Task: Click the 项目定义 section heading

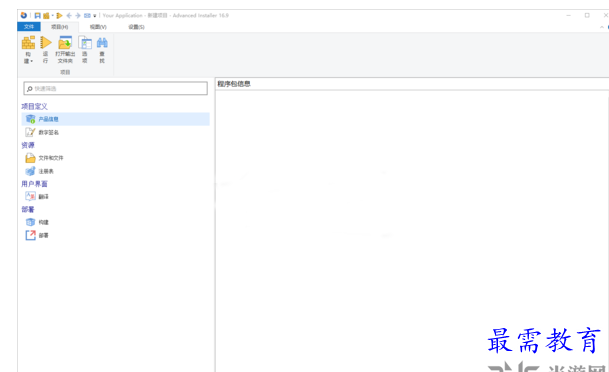Action: coord(34,106)
